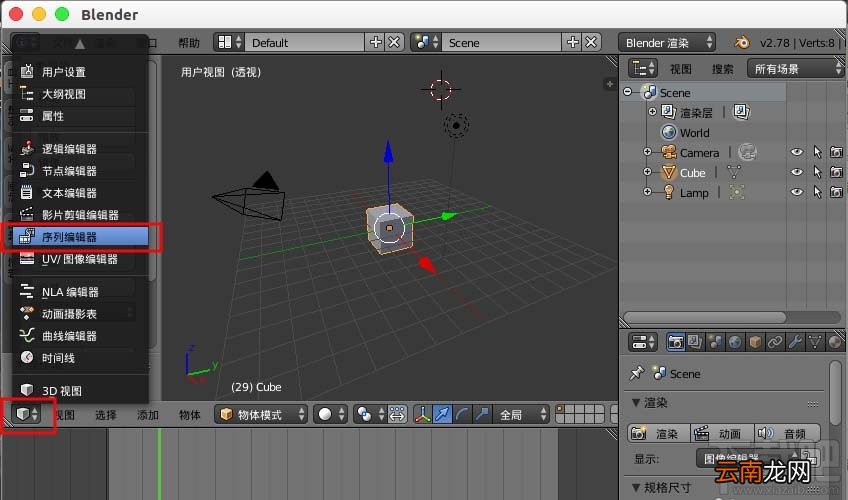Click the Default screen layout name field

point(304,42)
